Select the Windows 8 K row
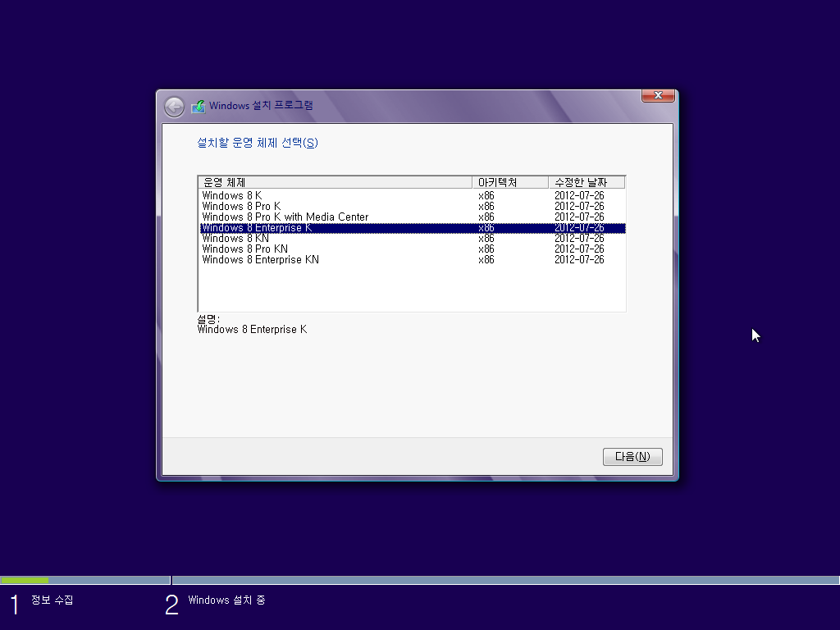This screenshot has width=840, height=630. pyautogui.click(x=412, y=195)
